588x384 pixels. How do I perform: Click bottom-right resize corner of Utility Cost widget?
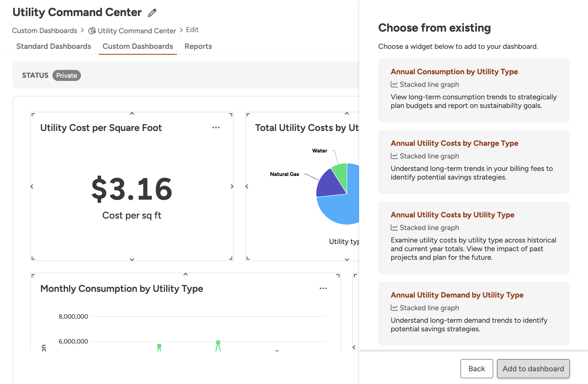(231, 258)
